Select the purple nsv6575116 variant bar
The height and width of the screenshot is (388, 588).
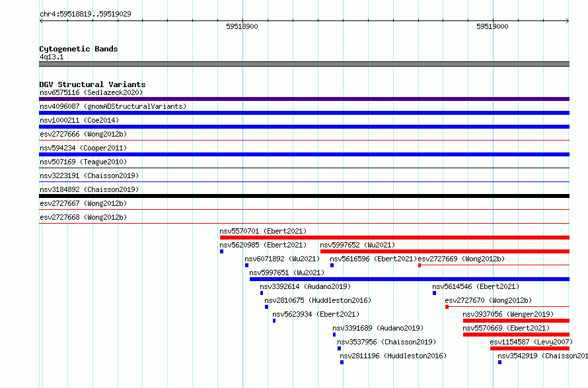coord(304,99)
